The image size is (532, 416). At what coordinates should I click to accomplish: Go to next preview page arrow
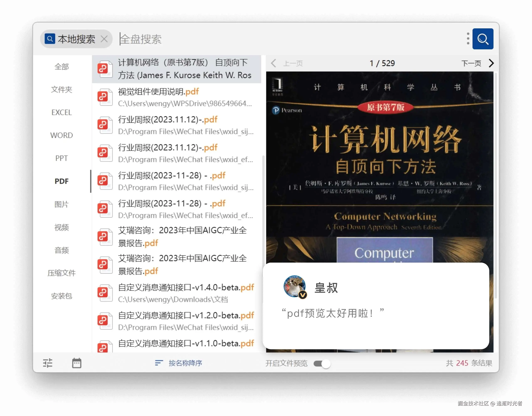pyautogui.click(x=491, y=63)
